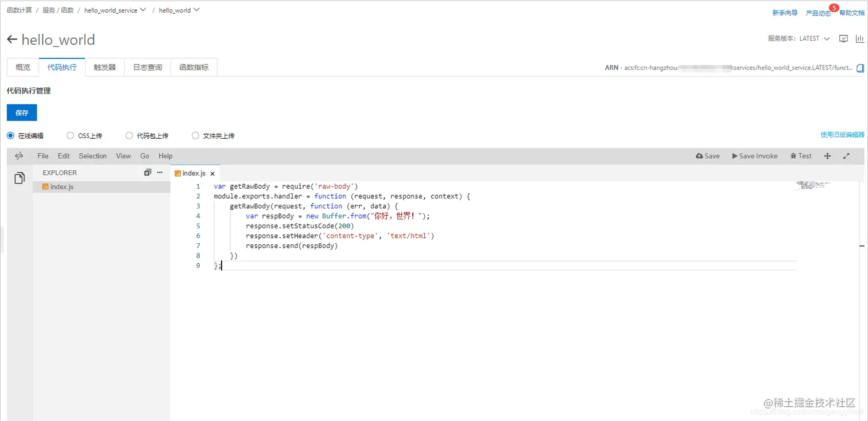Open the Selection menu

[93, 156]
